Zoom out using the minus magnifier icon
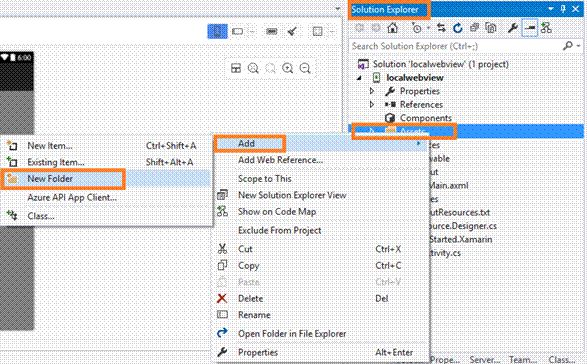This screenshot has width=587, height=364. coord(305,68)
